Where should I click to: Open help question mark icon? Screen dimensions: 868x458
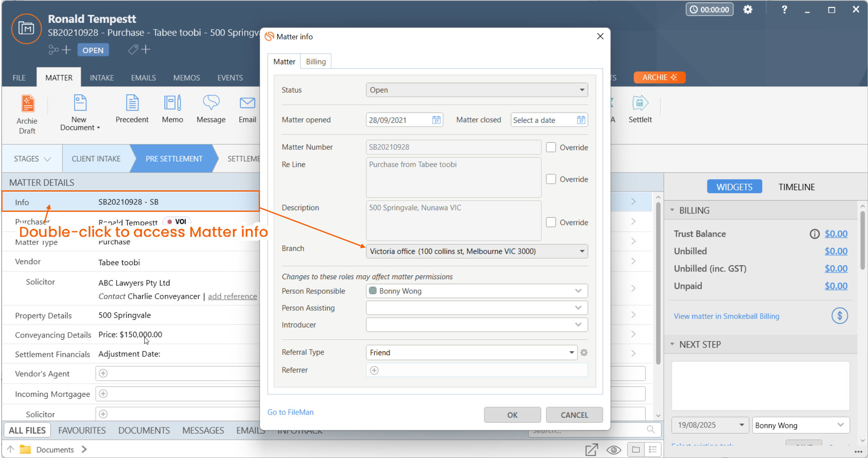[x=784, y=10]
